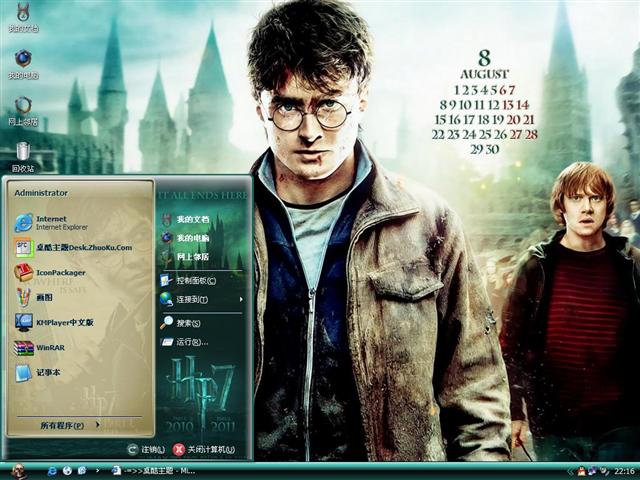Click the system tray icon beside the clock
Screen dimensions: 640x480
(604, 471)
